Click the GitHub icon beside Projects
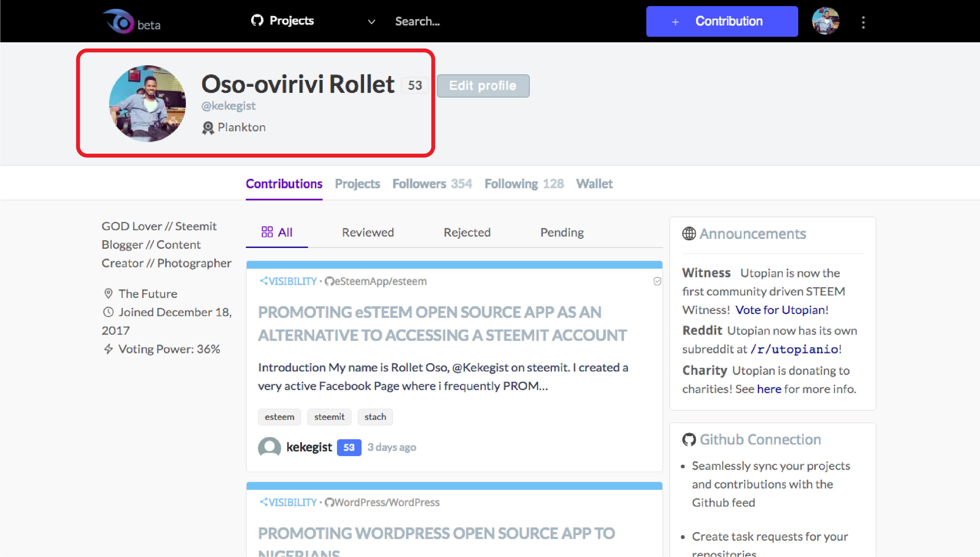This screenshot has height=557, width=980. [x=257, y=20]
